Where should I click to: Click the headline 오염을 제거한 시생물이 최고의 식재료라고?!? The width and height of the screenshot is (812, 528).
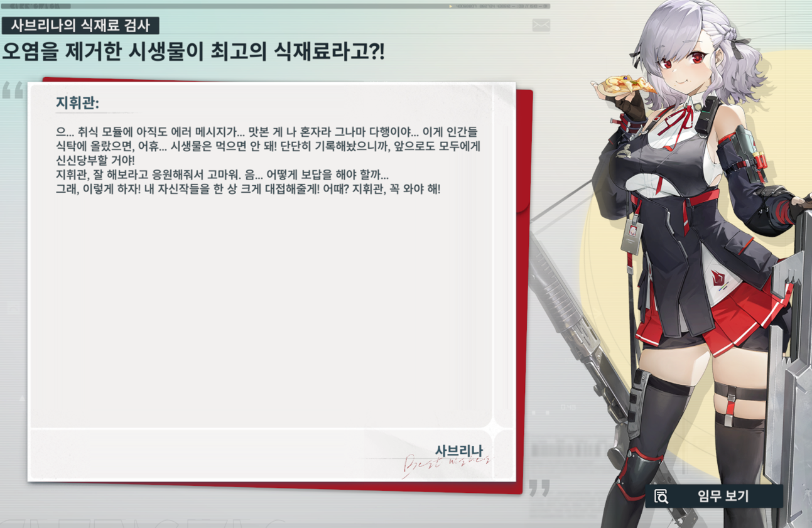tap(193, 51)
